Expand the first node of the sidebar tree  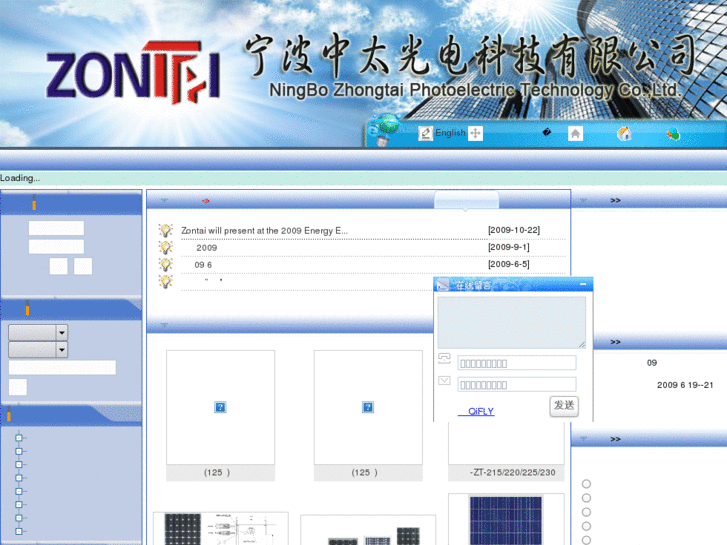click(19, 437)
